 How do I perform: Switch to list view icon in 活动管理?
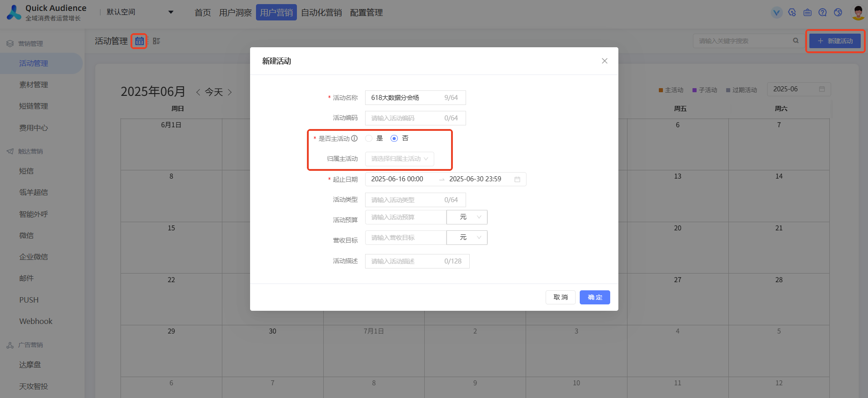(156, 41)
